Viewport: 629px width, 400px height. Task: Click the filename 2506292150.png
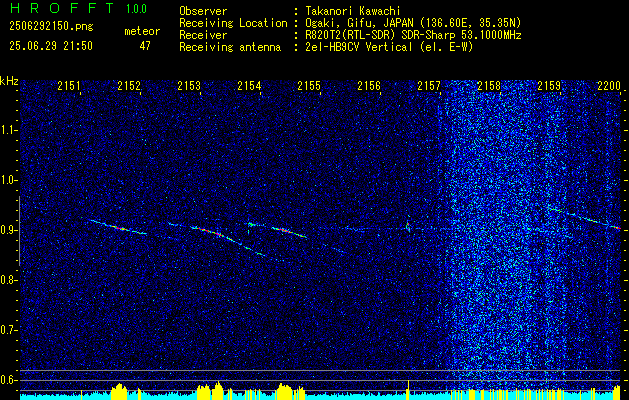tap(51, 27)
